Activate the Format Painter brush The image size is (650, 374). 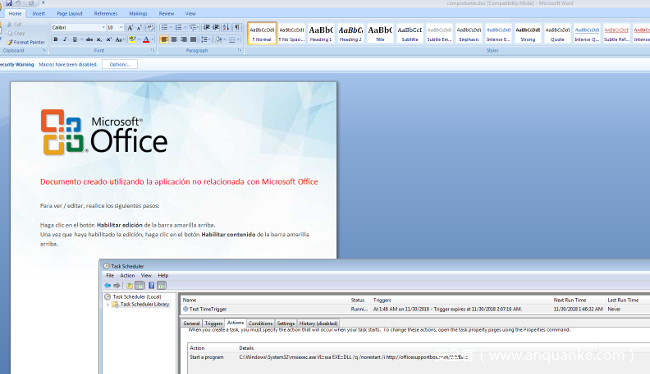[26, 42]
